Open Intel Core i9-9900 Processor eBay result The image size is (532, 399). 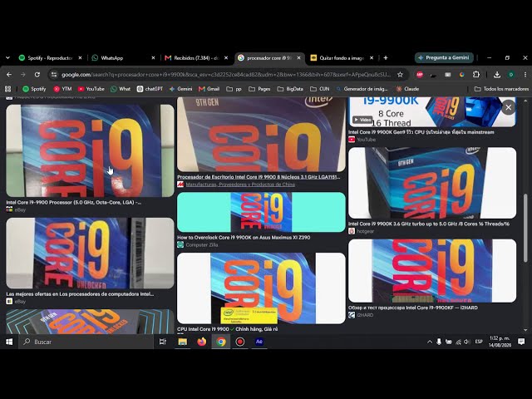click(74, 203)
